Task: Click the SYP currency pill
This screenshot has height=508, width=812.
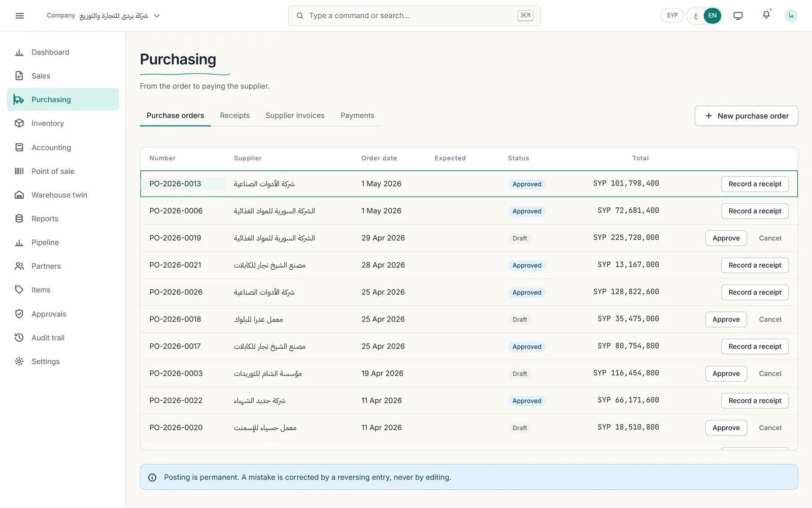Action: [672, 16]
